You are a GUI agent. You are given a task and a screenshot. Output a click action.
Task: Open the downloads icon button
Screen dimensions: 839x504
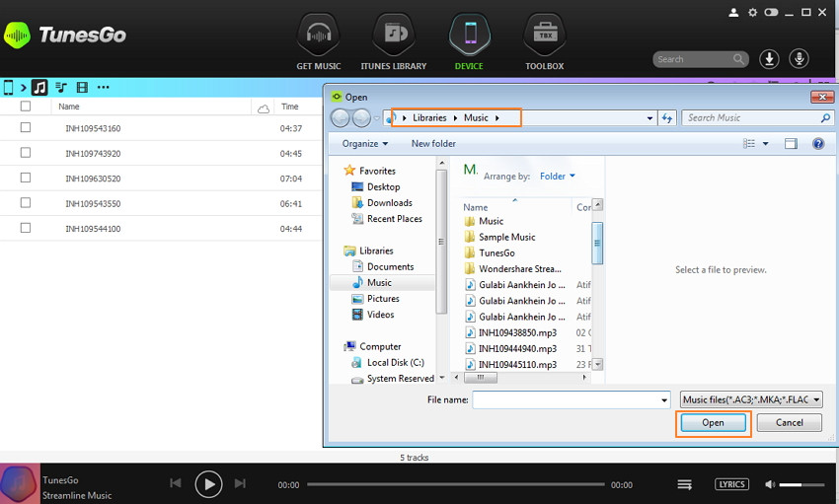tap(769, 59)
